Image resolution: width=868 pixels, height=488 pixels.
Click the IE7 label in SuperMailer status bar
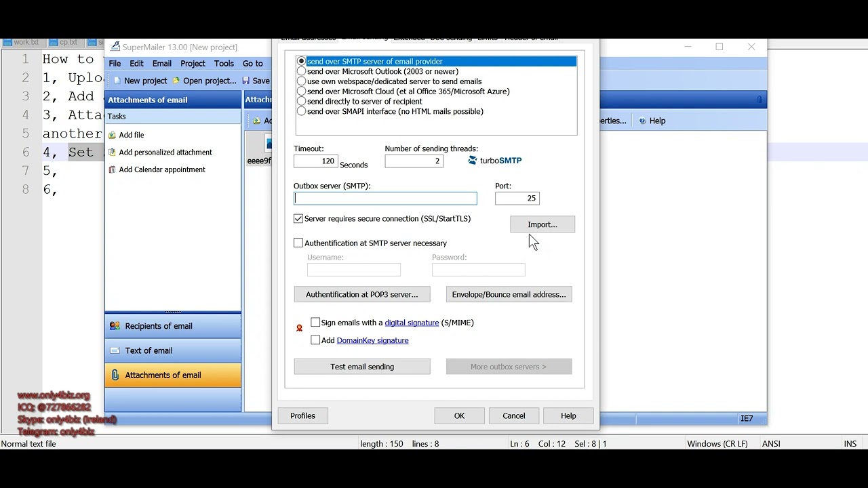[747, 418]
